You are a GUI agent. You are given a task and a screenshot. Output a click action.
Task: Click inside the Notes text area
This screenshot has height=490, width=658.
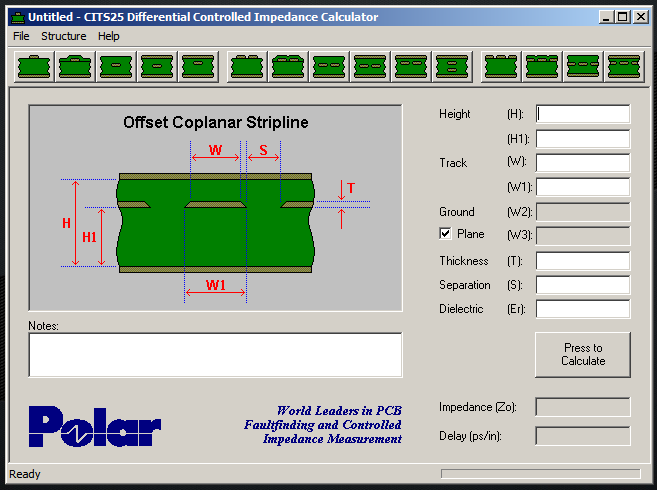click(215, 355)
